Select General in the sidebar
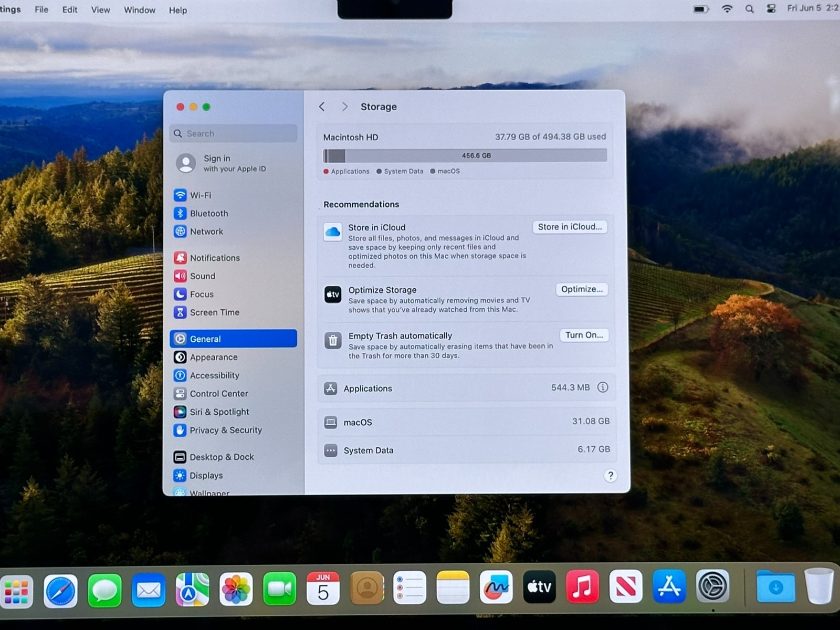The height and width of the screenshot is (630, 840). [233, 339]
